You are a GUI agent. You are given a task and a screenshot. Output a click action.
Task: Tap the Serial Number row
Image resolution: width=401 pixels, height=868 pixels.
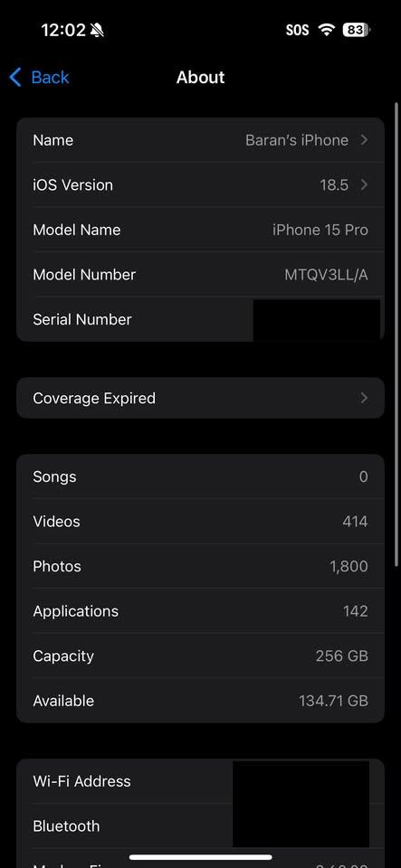click(201, 319)
